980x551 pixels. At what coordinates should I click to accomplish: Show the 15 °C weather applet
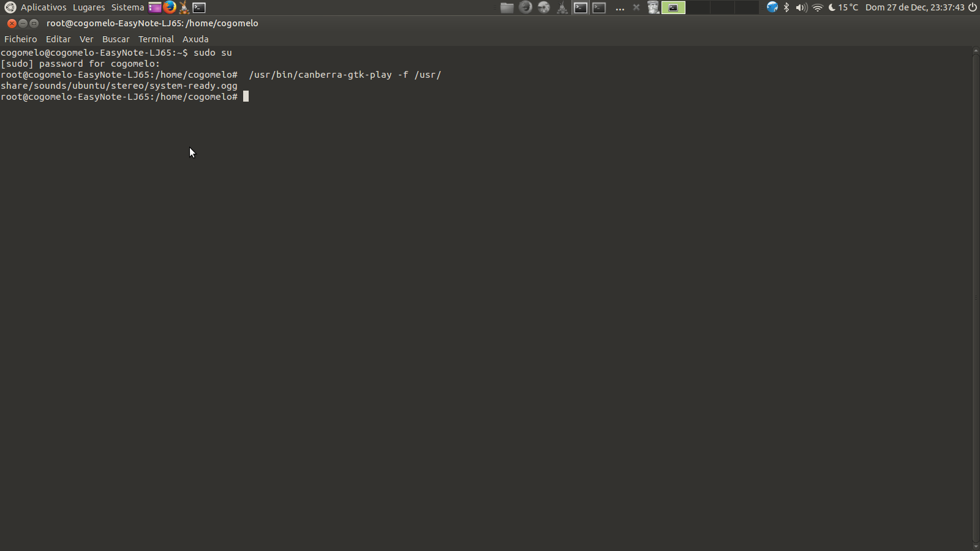click(843, 7)
